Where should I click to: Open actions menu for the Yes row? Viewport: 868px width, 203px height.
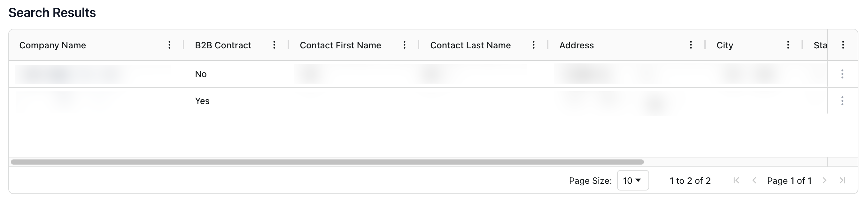click(x=842, y=101)
